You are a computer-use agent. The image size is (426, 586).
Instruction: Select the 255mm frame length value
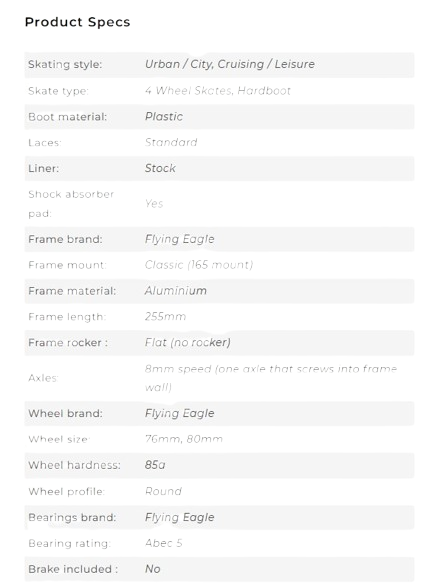[165, 317]
